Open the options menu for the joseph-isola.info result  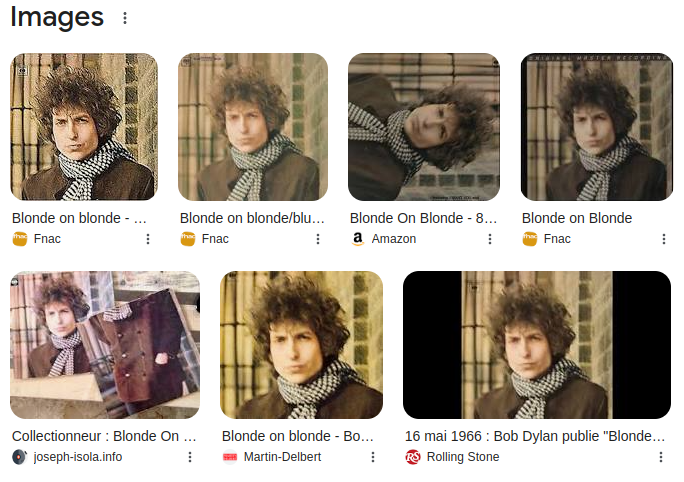(x=190, y=457)
